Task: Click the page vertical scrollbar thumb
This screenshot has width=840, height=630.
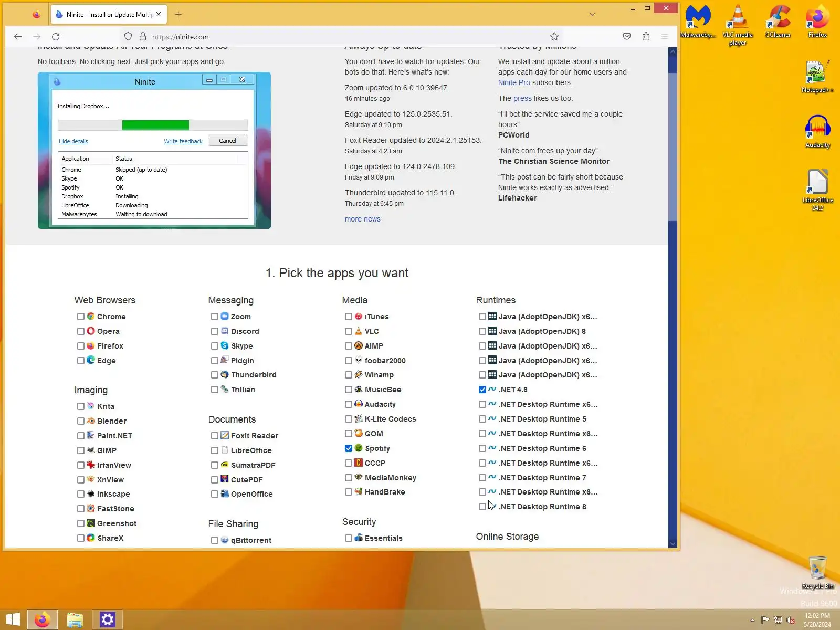Action: click(673, 147)
